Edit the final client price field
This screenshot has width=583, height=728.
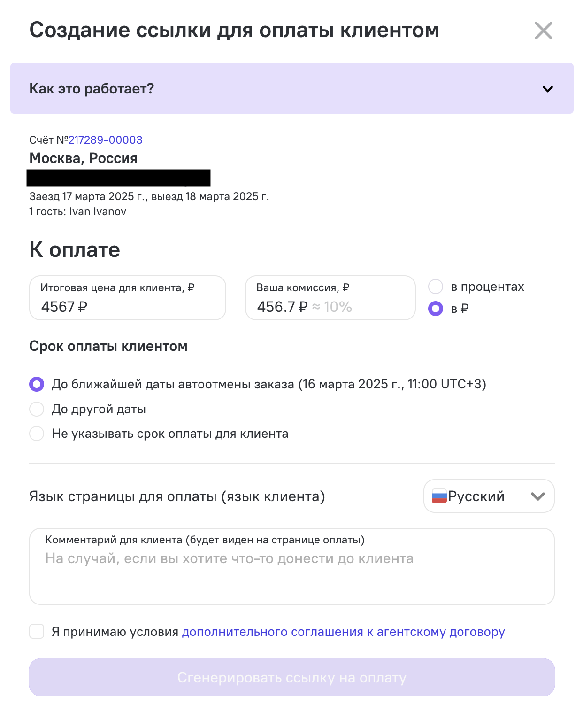[x=128, y=298]
